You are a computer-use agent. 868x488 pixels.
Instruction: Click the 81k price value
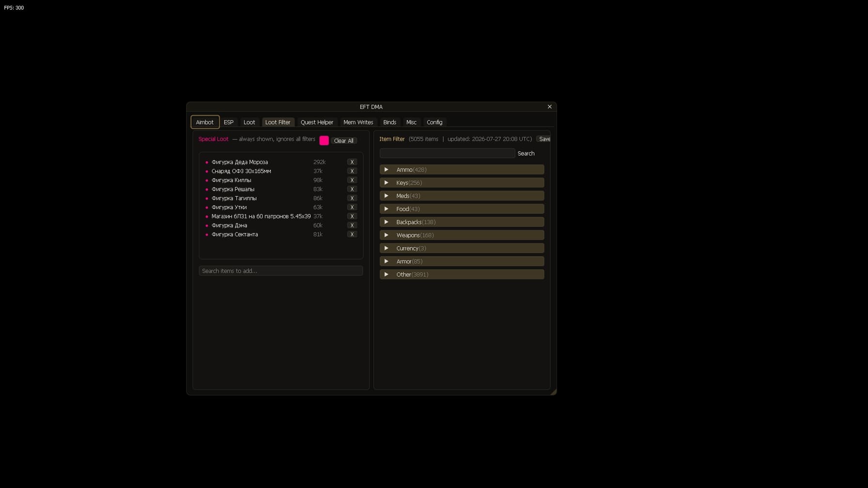(318, 234)
